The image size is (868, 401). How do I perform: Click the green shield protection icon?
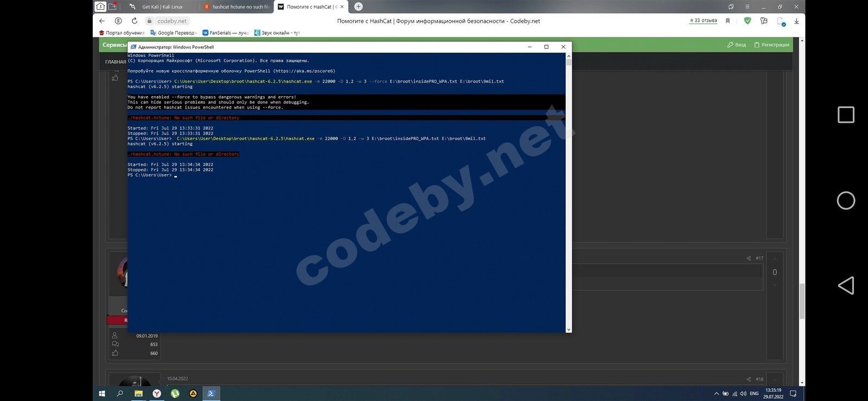(x=747, y=21)
